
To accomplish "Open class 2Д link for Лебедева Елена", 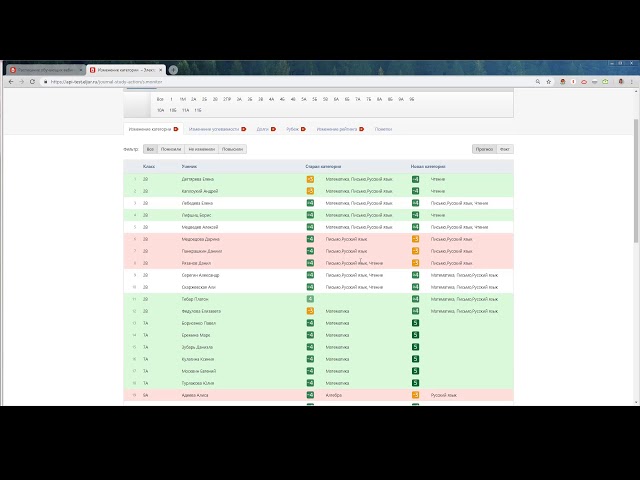I will pos(146,203).
